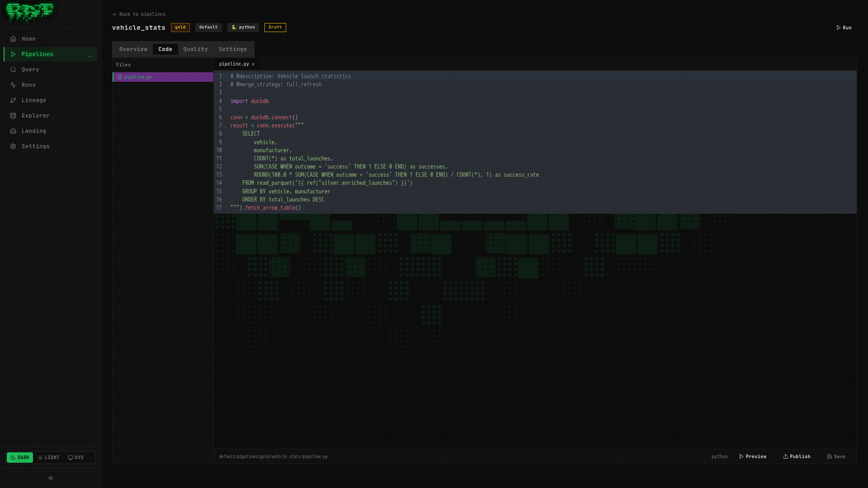Keep DARK theme selected

coord(20,457)
